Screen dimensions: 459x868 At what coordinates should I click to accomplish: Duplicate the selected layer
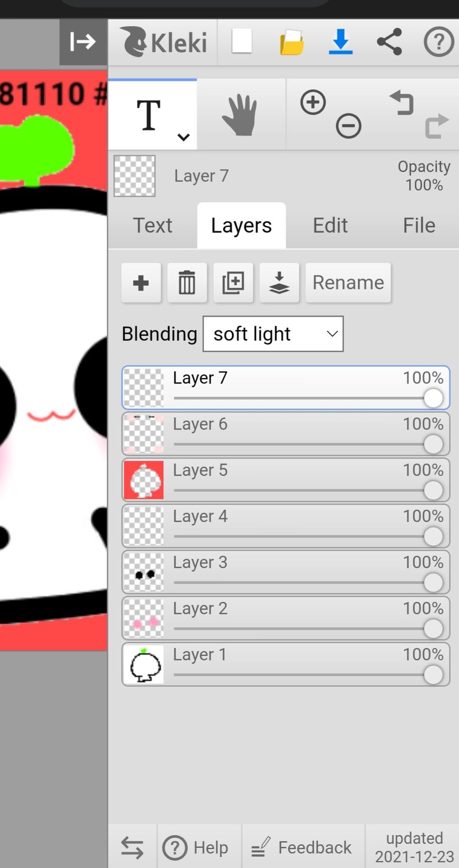pos(233,283)
